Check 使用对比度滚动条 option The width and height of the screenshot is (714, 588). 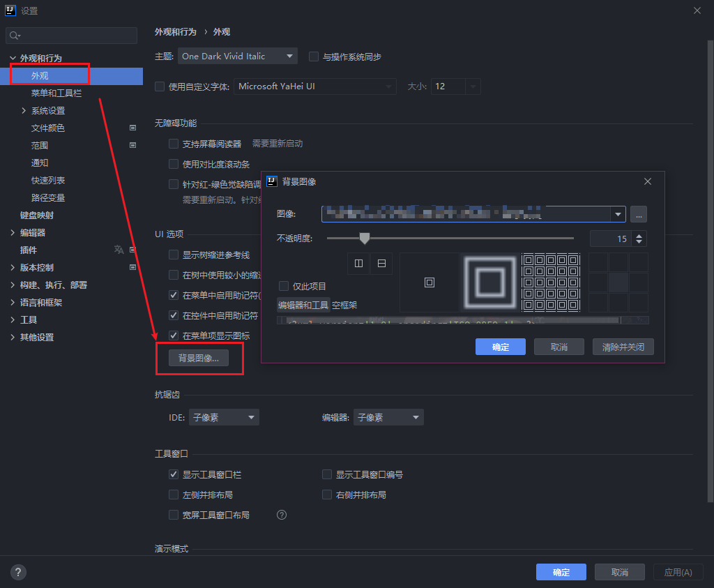(x=174, y=164)
